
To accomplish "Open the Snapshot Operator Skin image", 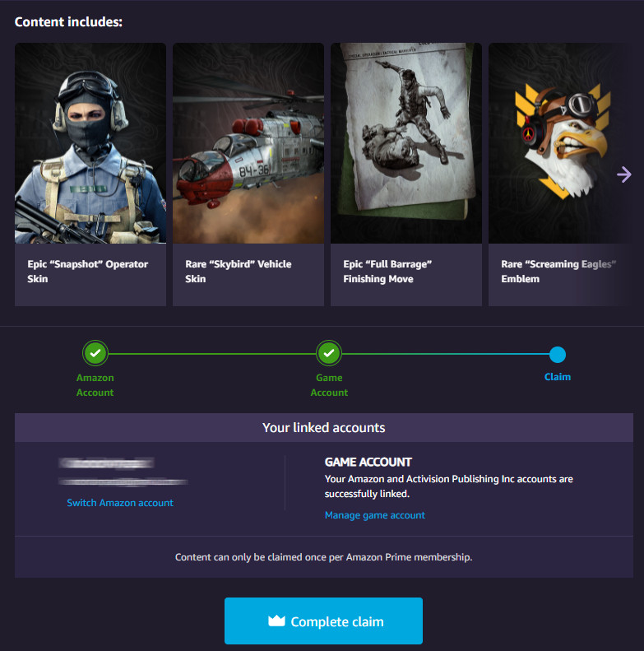I will [90, 143].
